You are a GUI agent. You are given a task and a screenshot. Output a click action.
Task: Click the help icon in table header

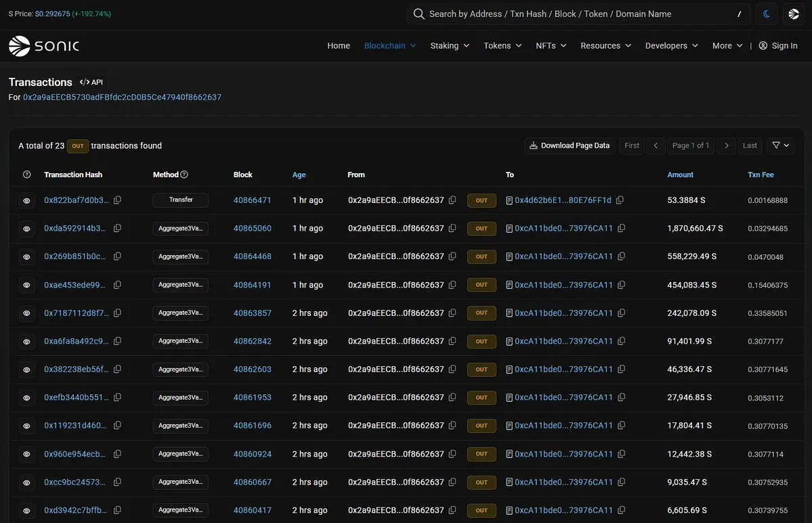pos(27,175)
